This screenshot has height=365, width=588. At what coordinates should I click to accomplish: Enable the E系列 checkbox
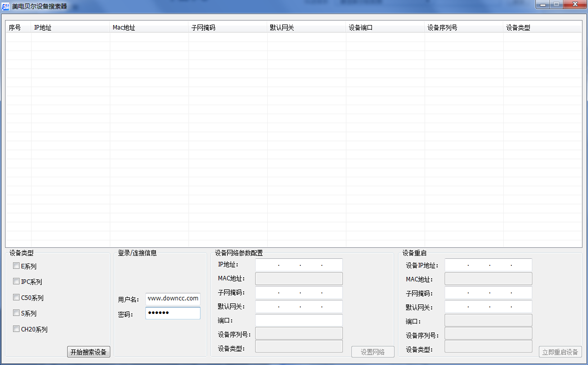pos(16,266)
